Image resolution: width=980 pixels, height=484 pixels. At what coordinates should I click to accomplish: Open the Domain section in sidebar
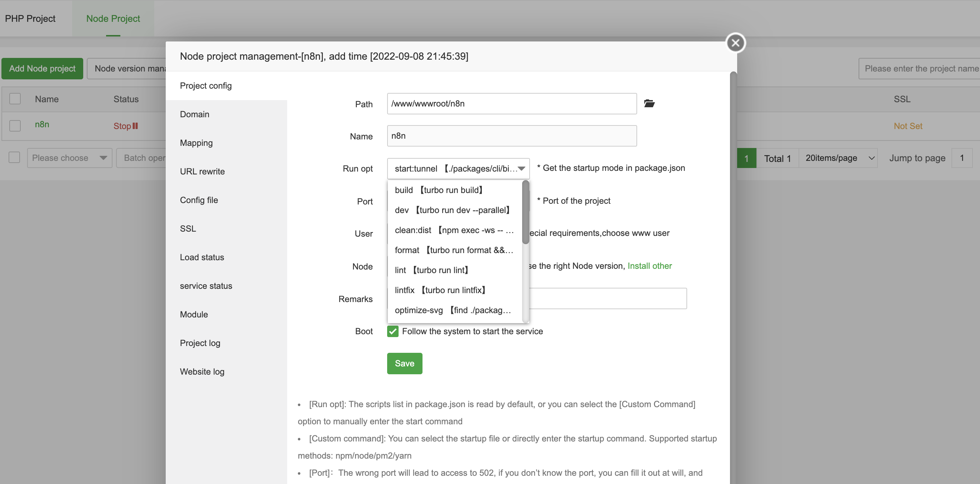[x=194, y=114]
